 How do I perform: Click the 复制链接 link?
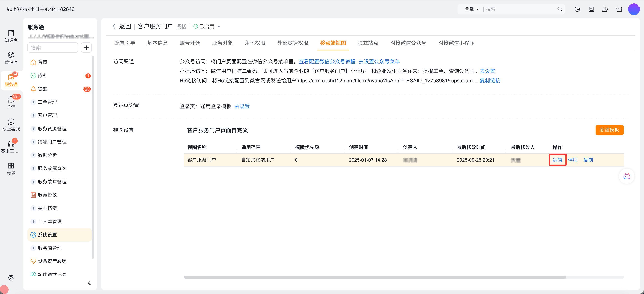(x=490, y=81)
